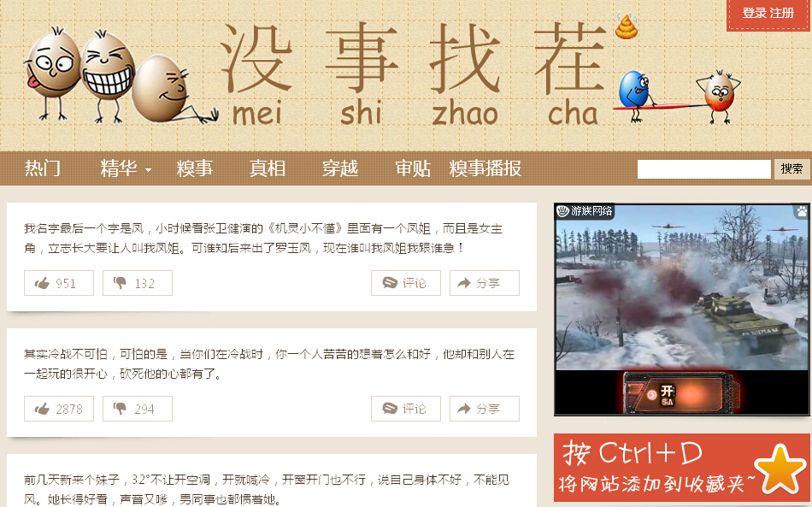This screenshot has width=812, height=507.
Task: Upvote the post with 2878 likes
Action: pyautogui.click(x=59, y=410)
